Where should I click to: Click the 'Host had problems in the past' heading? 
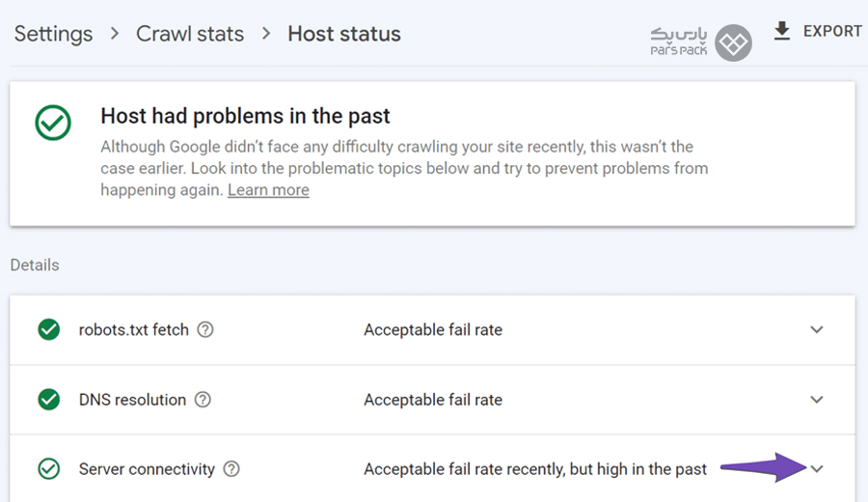click(x=245, y=117)
